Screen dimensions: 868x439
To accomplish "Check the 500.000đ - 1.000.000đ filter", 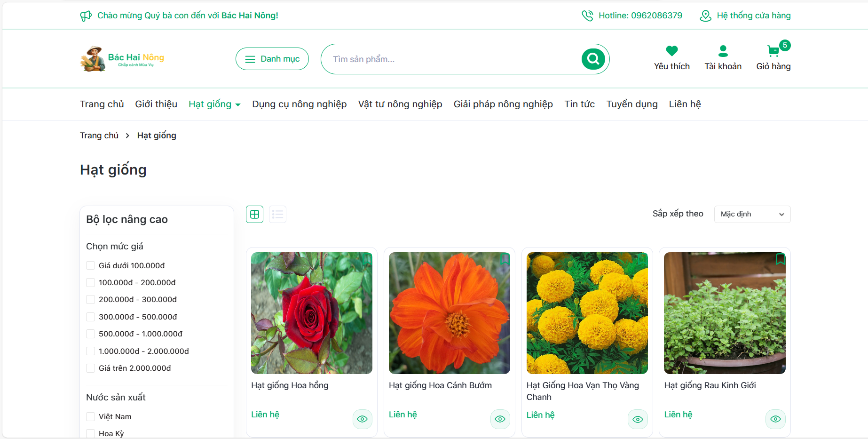I will pyautogui.click(x=91, y=334).
